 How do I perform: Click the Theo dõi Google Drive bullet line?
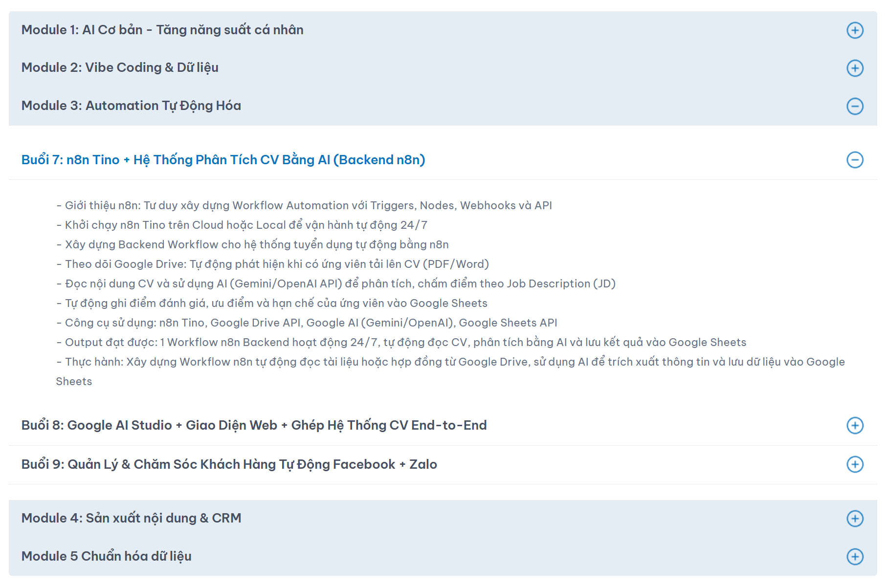coord(273,264)
